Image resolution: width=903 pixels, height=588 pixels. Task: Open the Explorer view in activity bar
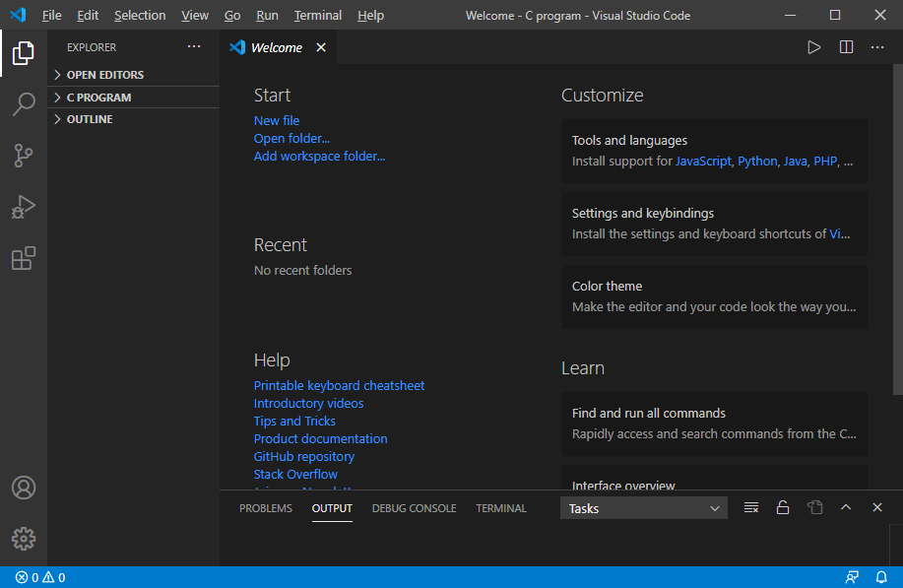pyautogui.click(x=23, y=53)
